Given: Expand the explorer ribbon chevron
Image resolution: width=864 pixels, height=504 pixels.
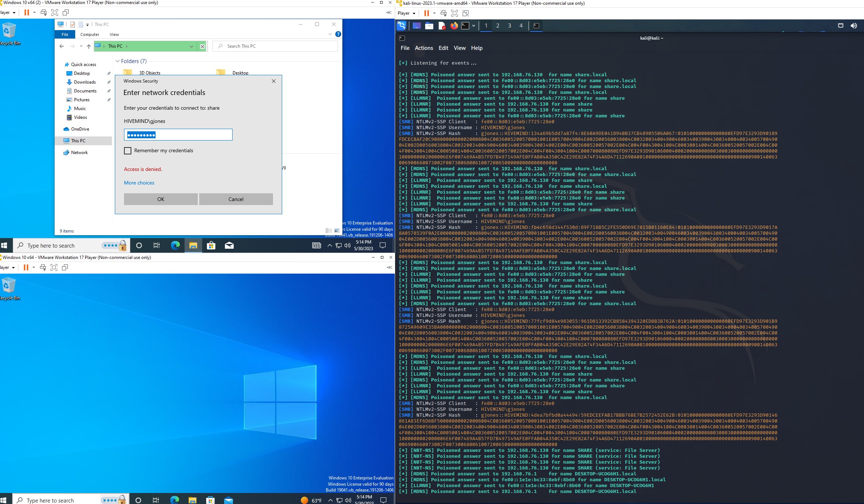Looking at the screenshot, I should pyautogui.click(x=330, y=34).
